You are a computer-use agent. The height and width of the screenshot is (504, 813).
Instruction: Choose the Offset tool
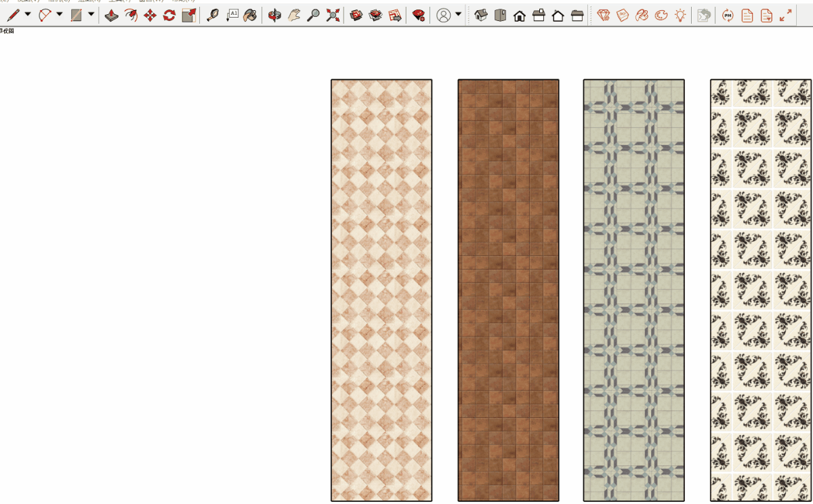tap(131, 15)
